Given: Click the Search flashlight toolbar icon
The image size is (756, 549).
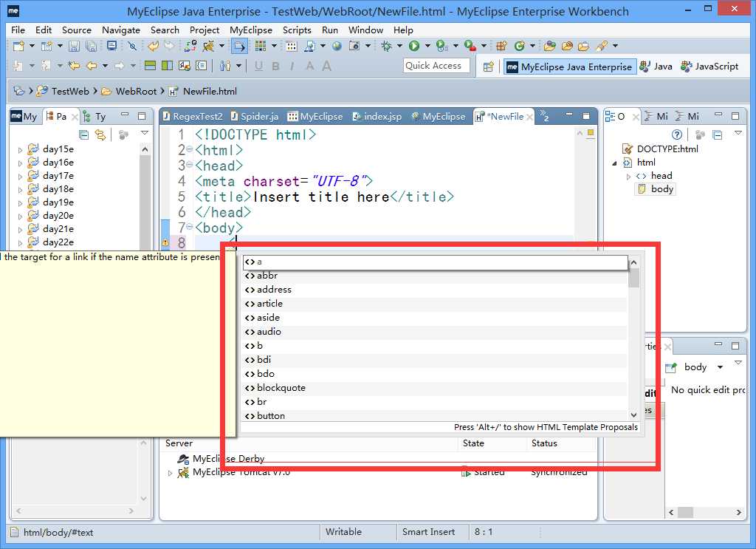Looking at the screenshot, I should click(601, 46).
